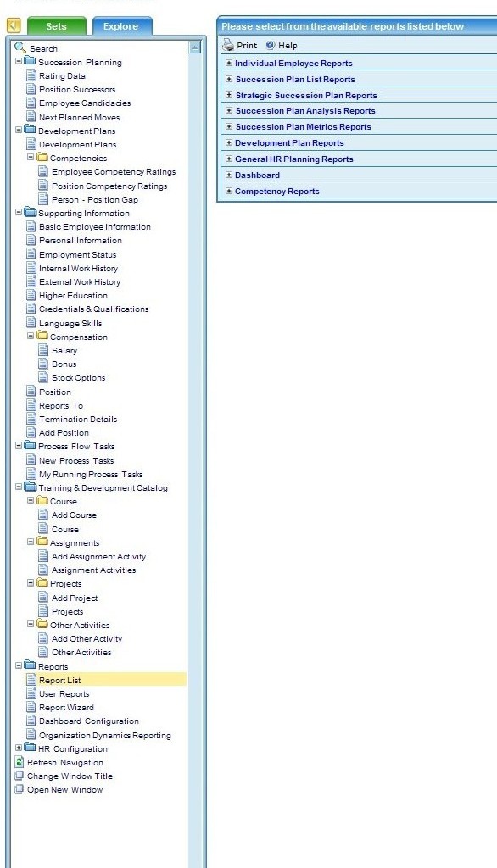Expand the Dashboard report group
This screenshot has height=868, width=497.
(x=229, y=175)
